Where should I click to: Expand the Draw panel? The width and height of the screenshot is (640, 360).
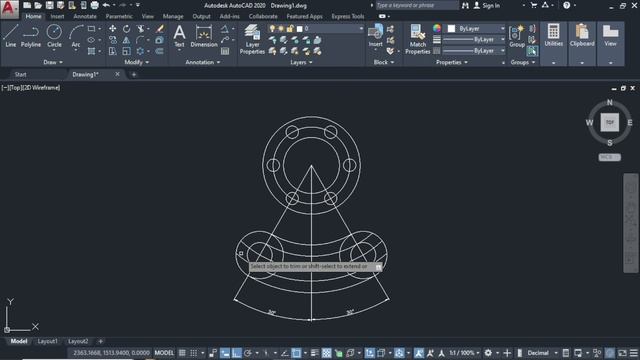(53, 62)
